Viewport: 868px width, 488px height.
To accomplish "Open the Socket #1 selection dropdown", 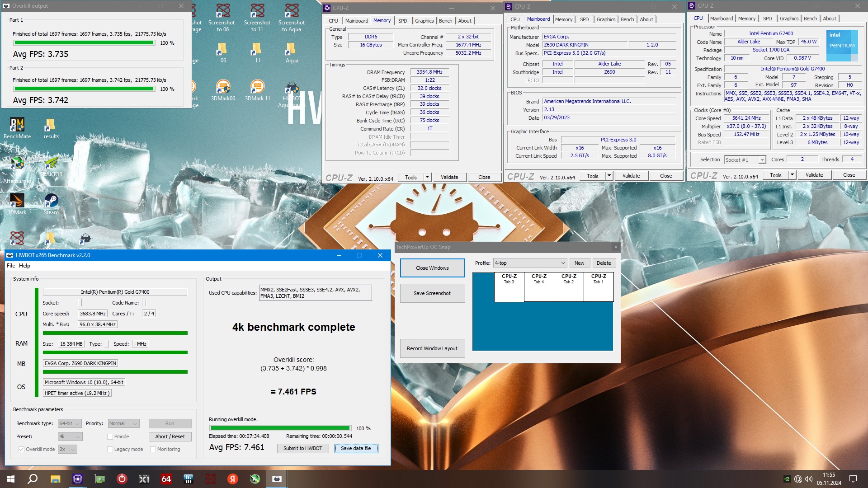I will [x=745, y=160].
